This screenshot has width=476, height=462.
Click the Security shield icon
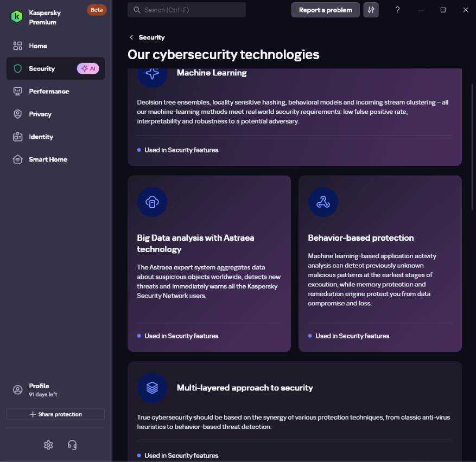[17, 68]
